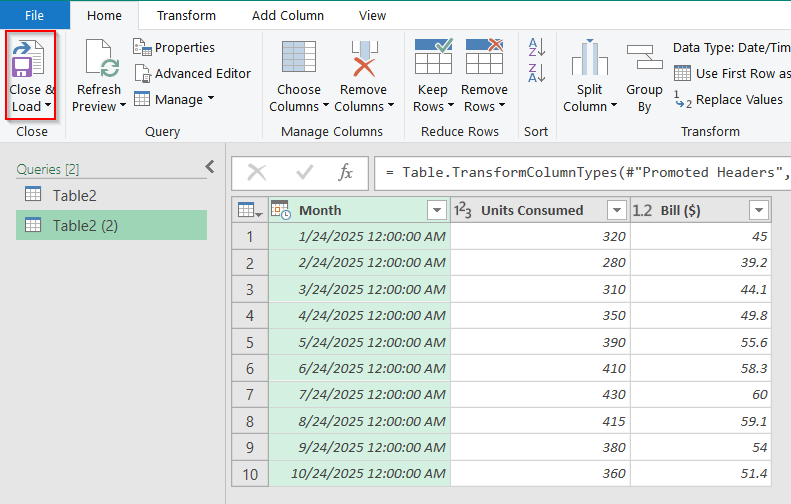Click cell 10/24/2025 12:00:00 AM
791x504 pixels.
[x=359, y=474]
